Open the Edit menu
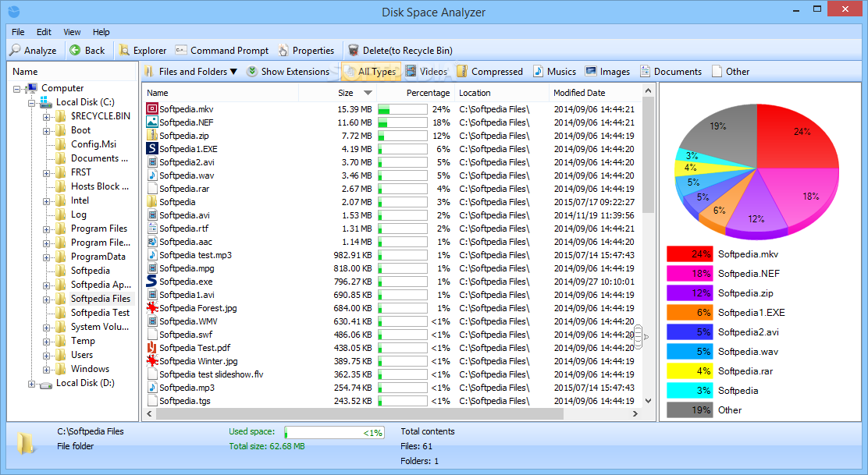 click(x=44, y=32)
